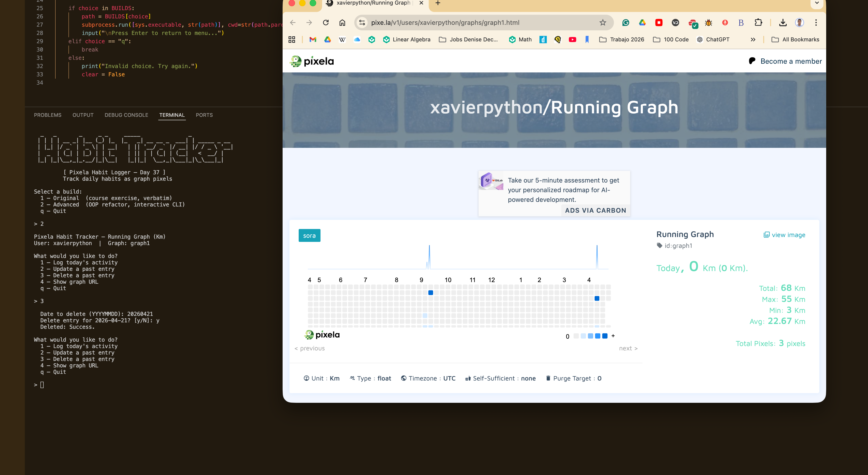Click the darkest blue legend swatch
Viewport: 868px width, 475px height.
604,336
